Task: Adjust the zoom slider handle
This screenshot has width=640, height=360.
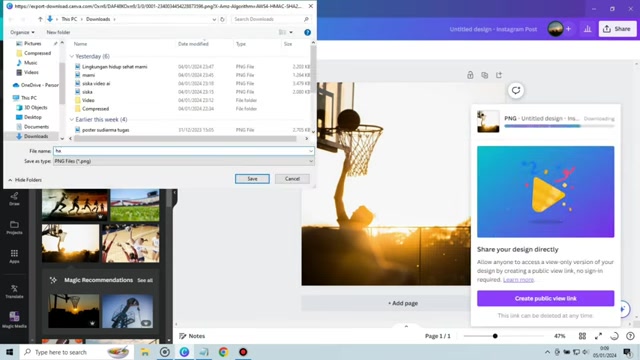Action: coord(495,336)
